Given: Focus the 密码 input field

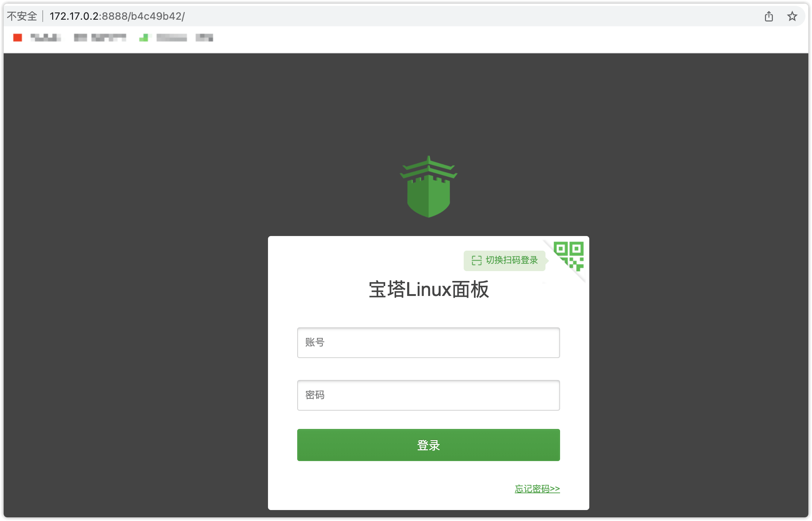Looking at the screenshot, I should tap(428, 395).
